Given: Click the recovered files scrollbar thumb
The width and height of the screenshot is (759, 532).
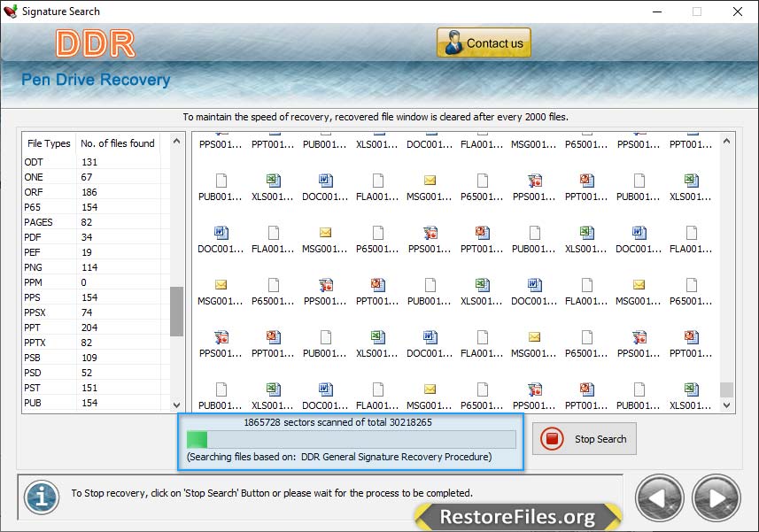Looking at the screenshot, I should (x=726, y=389).
